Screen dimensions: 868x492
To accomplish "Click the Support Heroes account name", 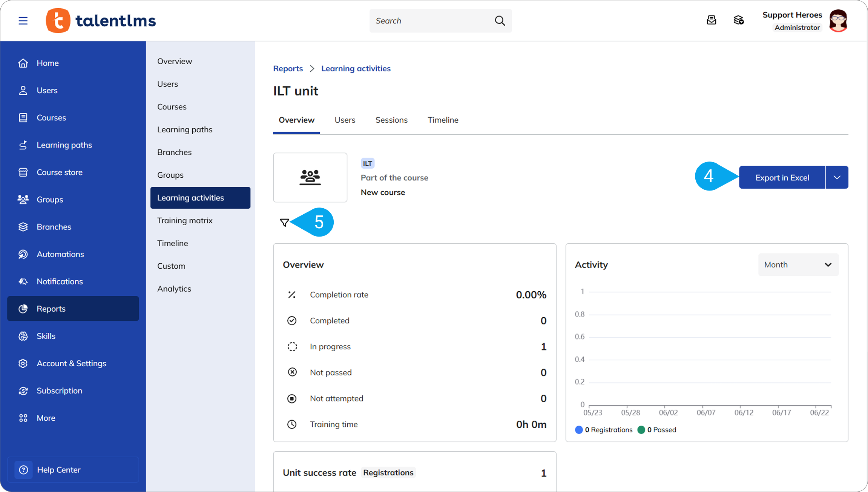I will coord(792,15).
